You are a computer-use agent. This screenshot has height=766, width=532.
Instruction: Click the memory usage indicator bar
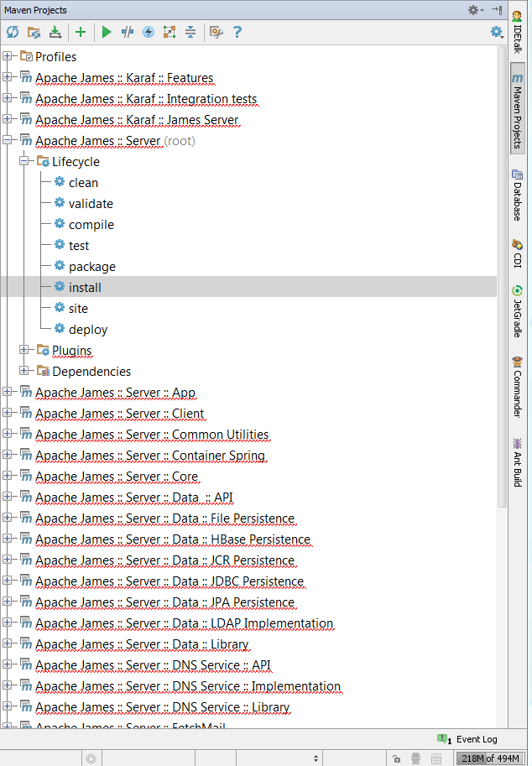492,758
